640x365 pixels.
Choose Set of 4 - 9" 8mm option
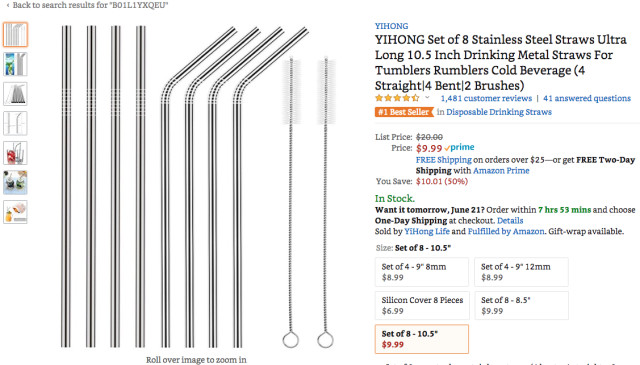[x=422, y=272]
